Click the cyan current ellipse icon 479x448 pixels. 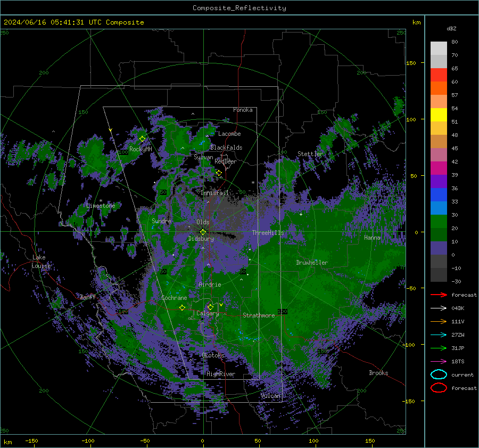coord(439,374)
